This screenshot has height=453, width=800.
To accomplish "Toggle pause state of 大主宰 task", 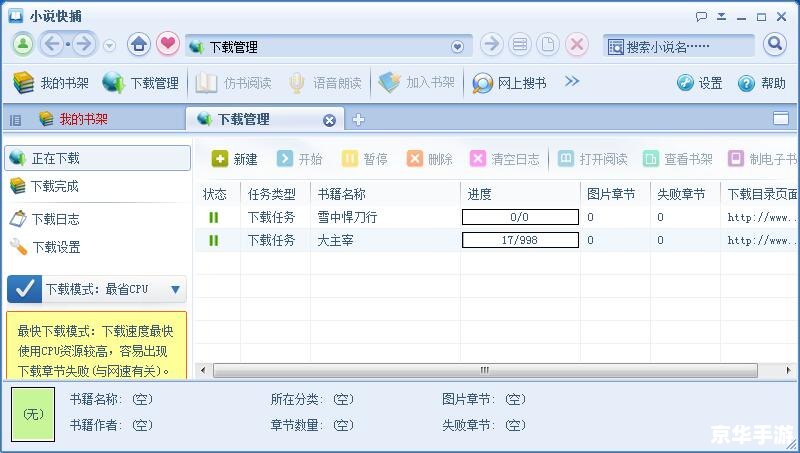I will coord(213,240).
